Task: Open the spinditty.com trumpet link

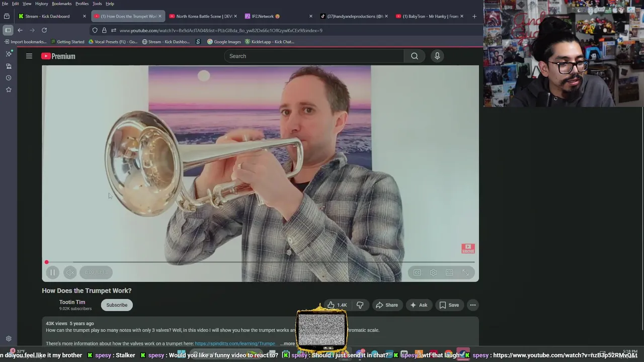Action: point(235,344)
